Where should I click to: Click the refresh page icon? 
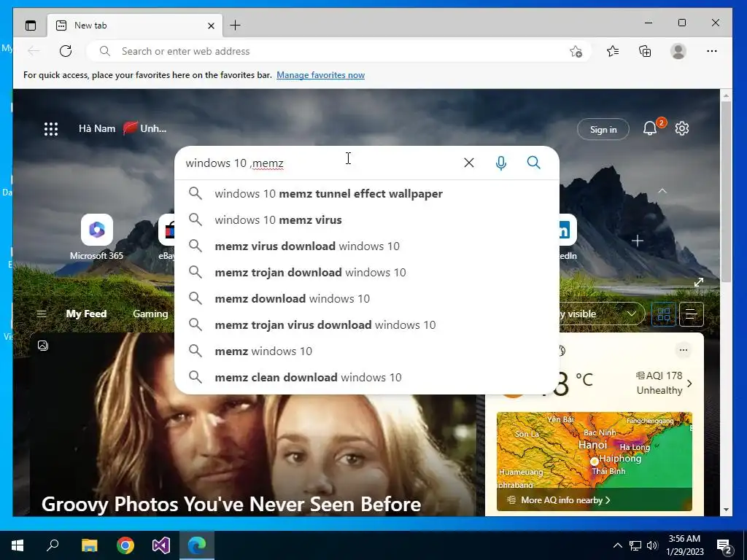(x=66, y=51)
